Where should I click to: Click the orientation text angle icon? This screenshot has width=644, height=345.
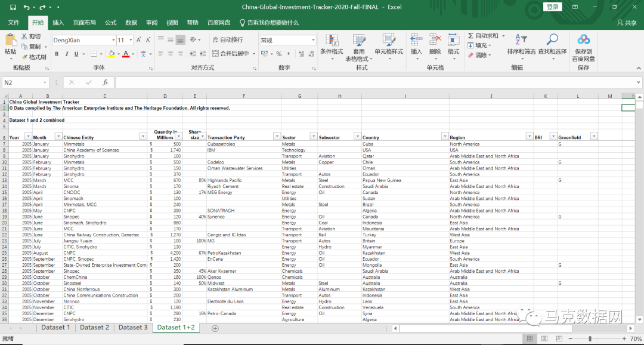coord(193,40)
